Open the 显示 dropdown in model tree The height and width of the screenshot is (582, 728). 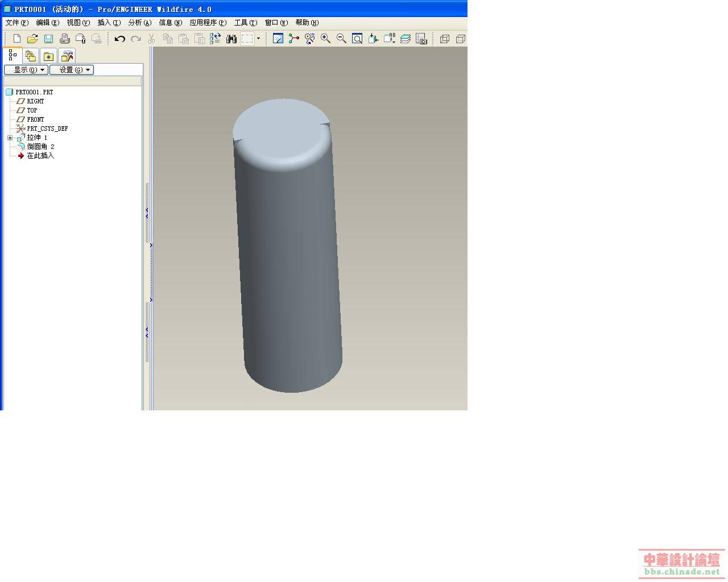(x=26, y=70)
